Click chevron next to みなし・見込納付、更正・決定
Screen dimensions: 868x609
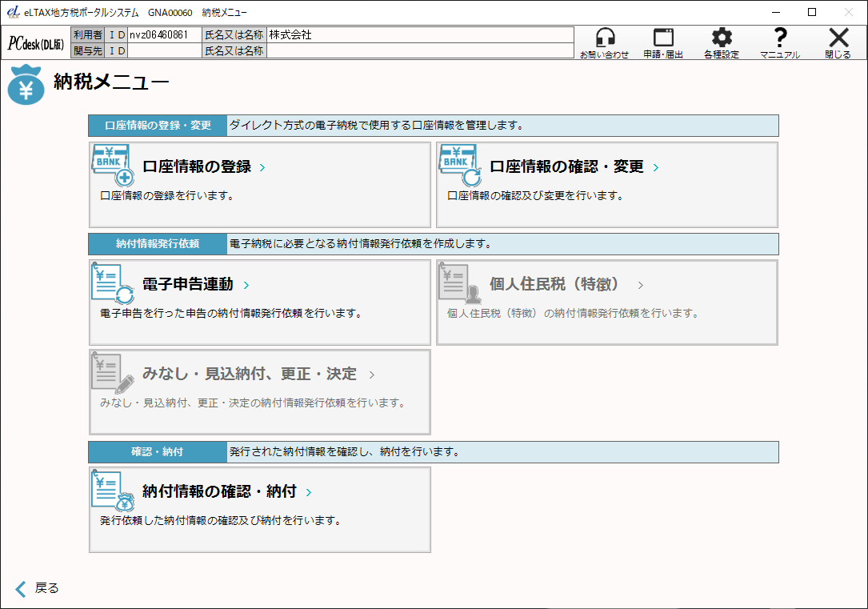coord(371,375)
